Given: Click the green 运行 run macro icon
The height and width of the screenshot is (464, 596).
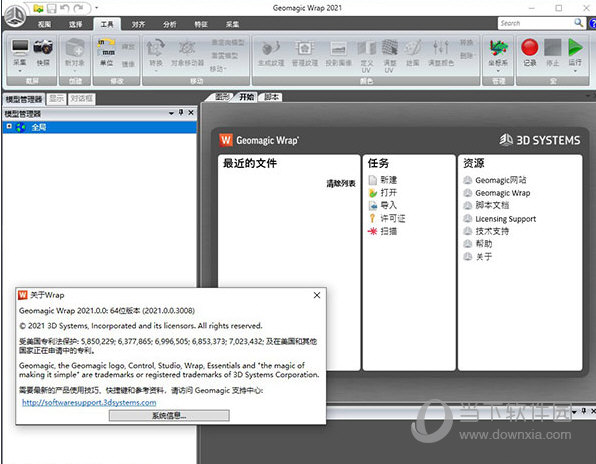Looking at the screenshot, I should tap(575, 47).
